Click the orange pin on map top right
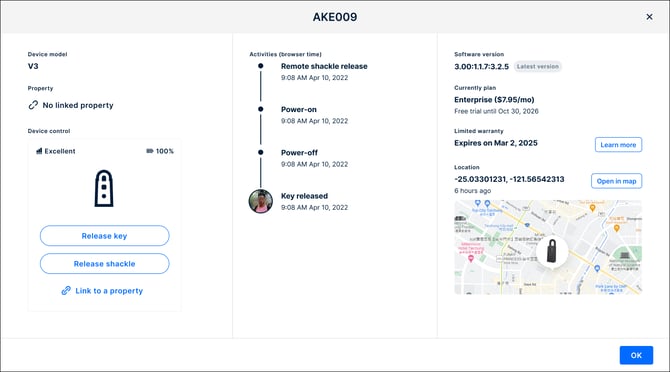 592,208
